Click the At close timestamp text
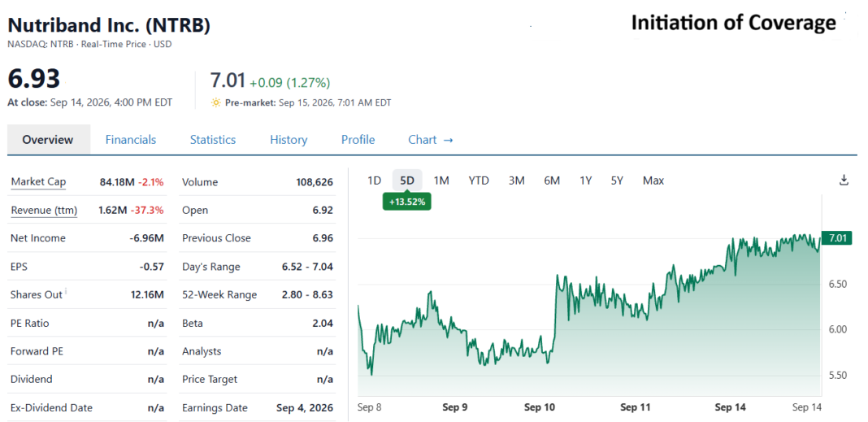Image resolution: width=868 pixels, height=422 pixels. [x=89, y=102]
